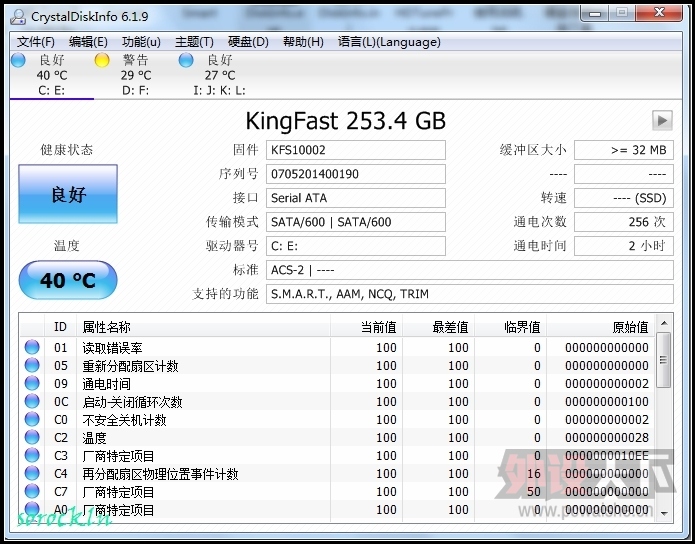
Task: Switch to the 29 °C 警告 disk tab
Action: tap(136, 74)
